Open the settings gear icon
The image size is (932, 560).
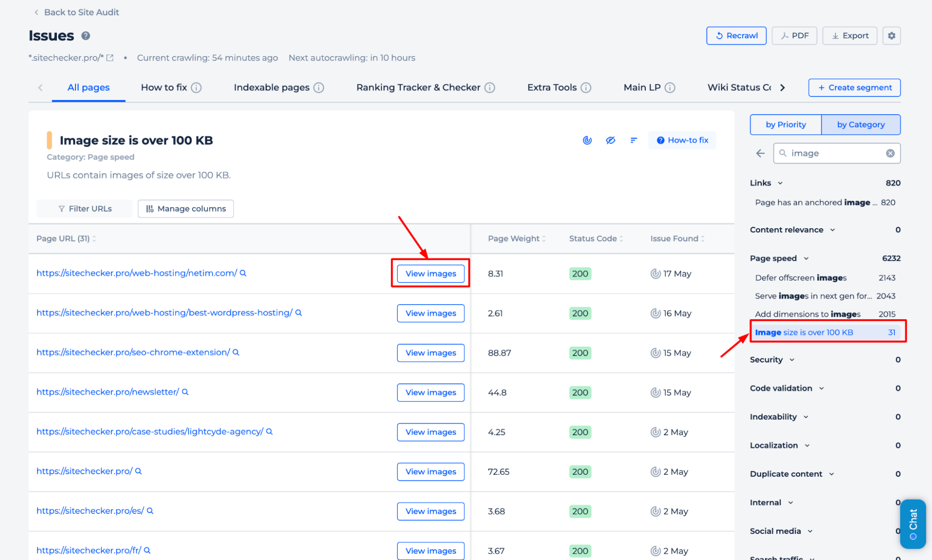click(x=891, y=36)
